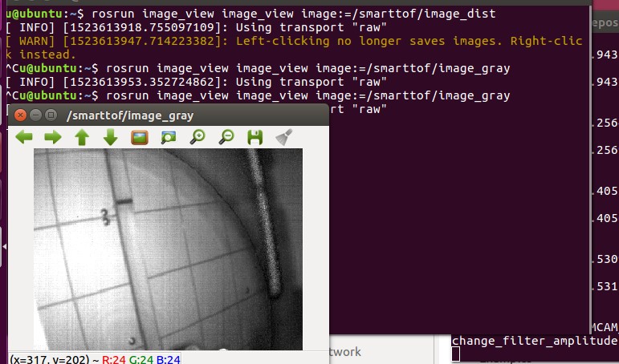Show original image size icon
Screen dimensions: 619x364
140,138
